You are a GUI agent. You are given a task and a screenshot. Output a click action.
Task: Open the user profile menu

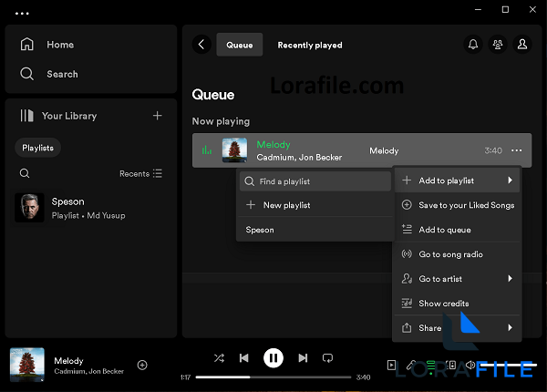coord(522,45)
